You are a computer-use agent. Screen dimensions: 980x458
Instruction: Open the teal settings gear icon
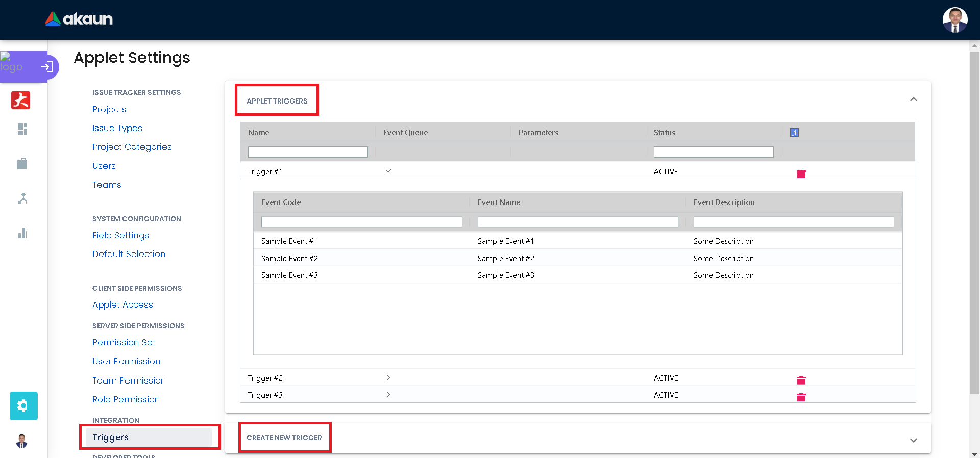[23, 406]
